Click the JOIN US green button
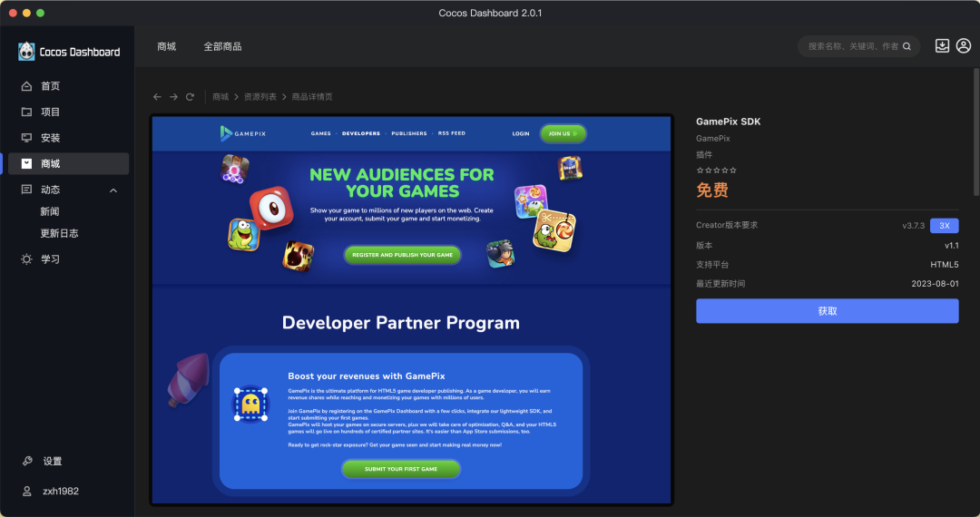This screenshot has width=980, height=517. coord(563,133)
